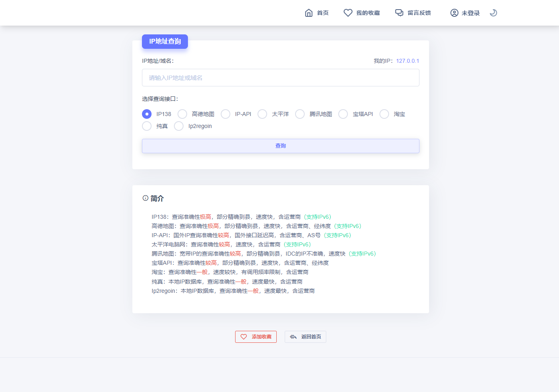This screenshot has width=559, height=392.
Task: Focus the IP address or domain input
Action: (280, 78)
